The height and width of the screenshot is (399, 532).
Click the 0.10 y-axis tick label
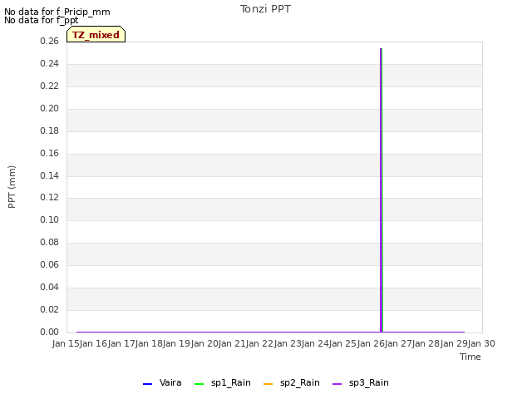(49, 219)
